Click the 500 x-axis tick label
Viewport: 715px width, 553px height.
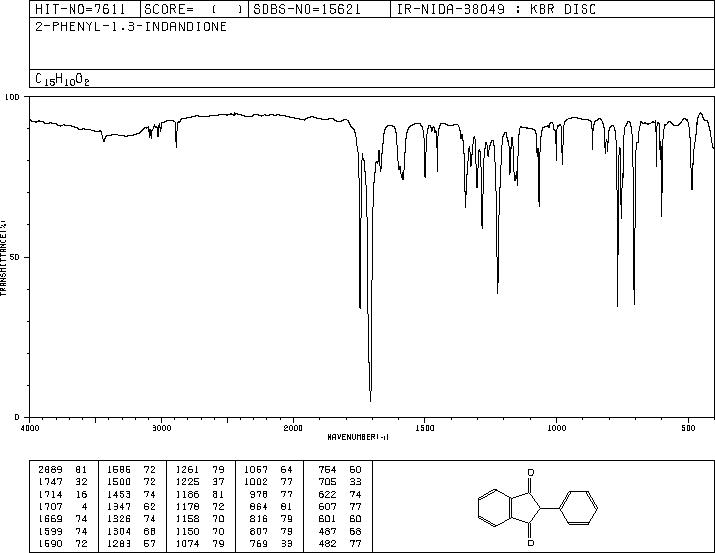[688, 428]
